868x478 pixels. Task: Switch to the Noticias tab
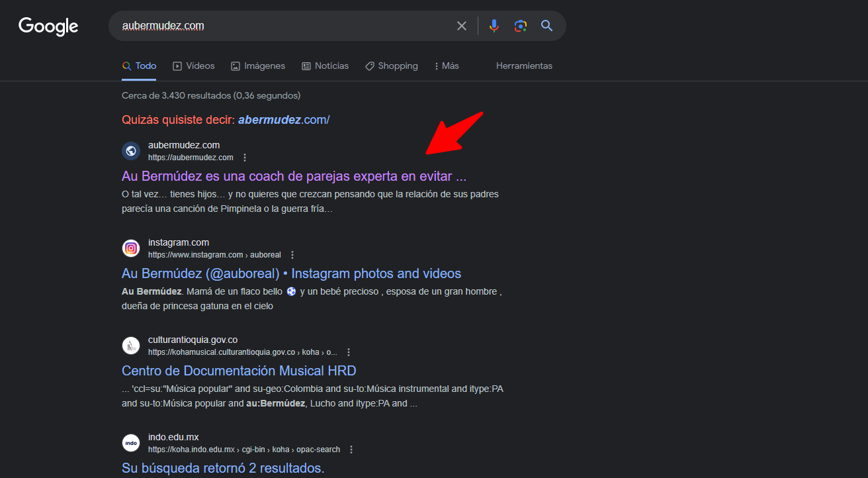pyautogui.click(x=325, y=66)
